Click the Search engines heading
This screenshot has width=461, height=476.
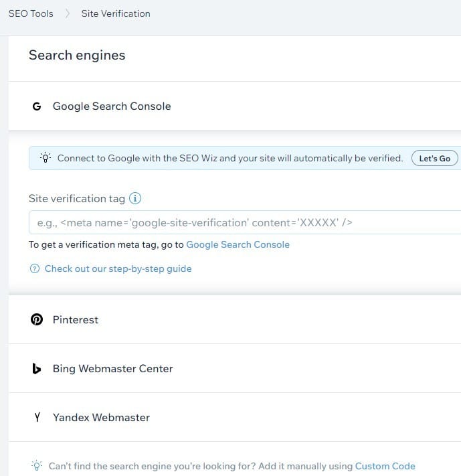point(77,56)
